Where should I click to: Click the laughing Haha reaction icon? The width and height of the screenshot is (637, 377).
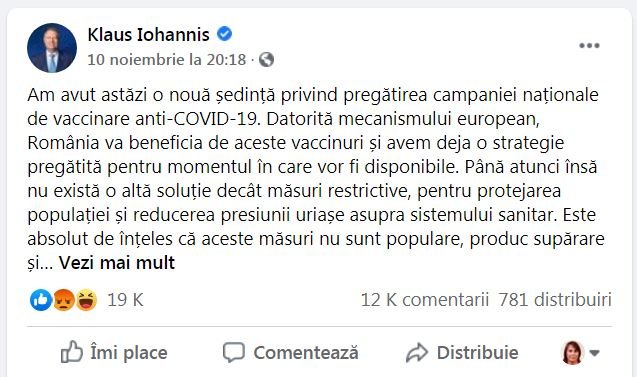pos(87,300)
